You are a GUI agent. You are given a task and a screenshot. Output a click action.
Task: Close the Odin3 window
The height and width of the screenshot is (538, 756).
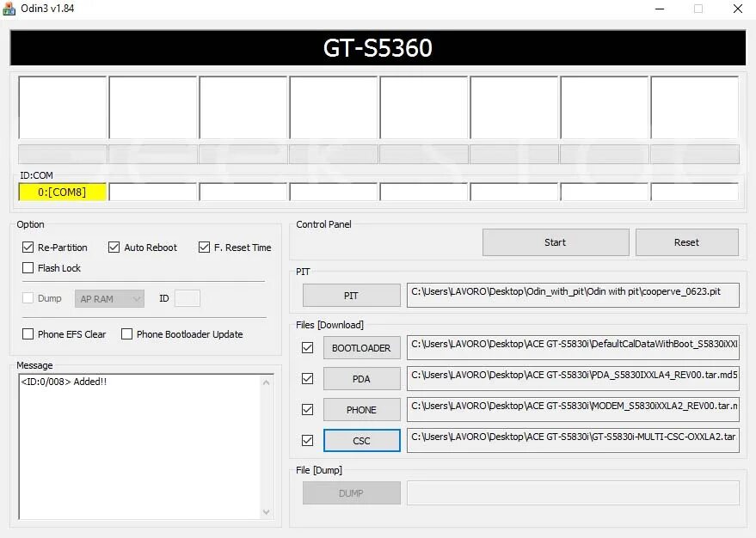[x=738, y=9]
